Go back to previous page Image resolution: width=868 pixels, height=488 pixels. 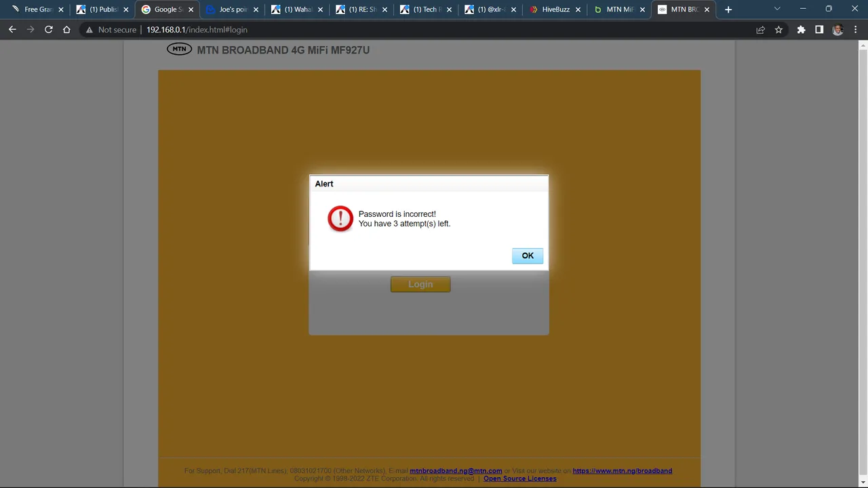click(x=12, y=30)
